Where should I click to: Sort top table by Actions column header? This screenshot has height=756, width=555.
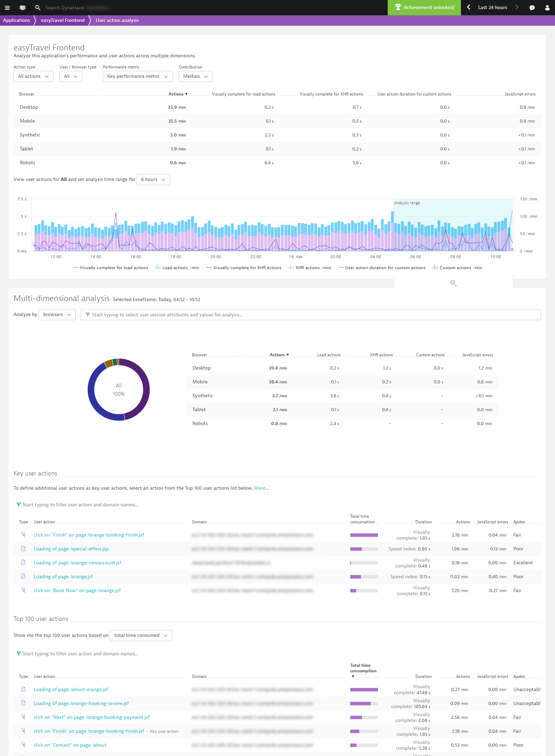click(x=178, y=94)
